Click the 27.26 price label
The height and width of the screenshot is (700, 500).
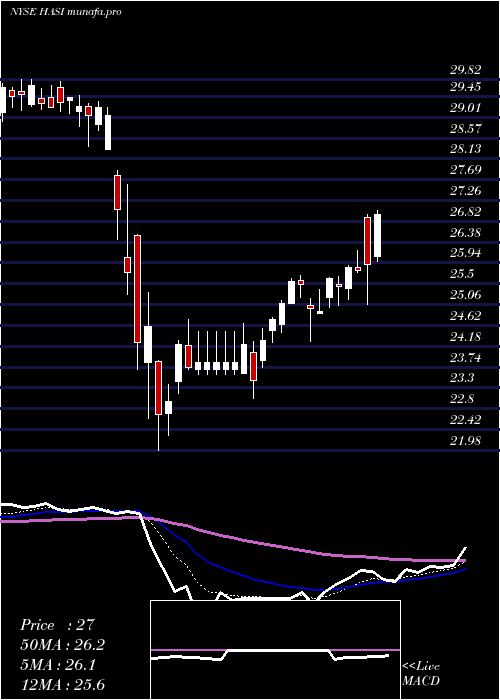[466, 191]
